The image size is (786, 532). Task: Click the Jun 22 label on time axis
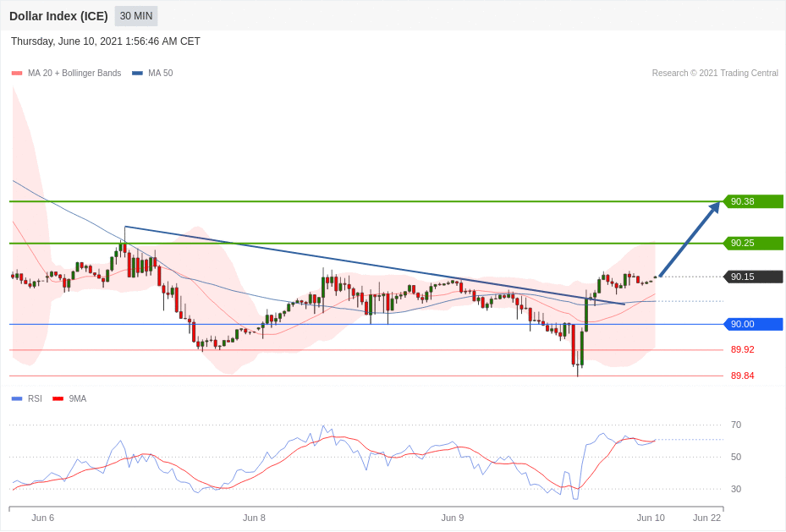[706, 518]
